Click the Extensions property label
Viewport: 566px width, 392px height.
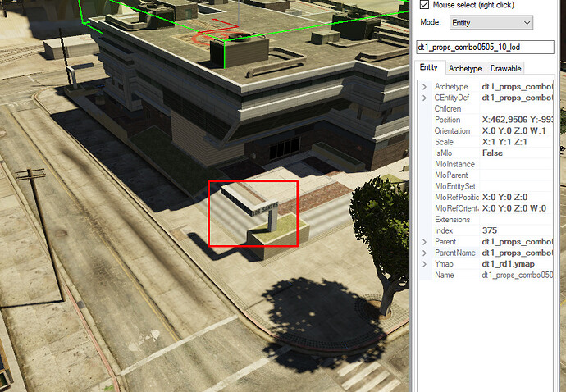coord(452,220)
